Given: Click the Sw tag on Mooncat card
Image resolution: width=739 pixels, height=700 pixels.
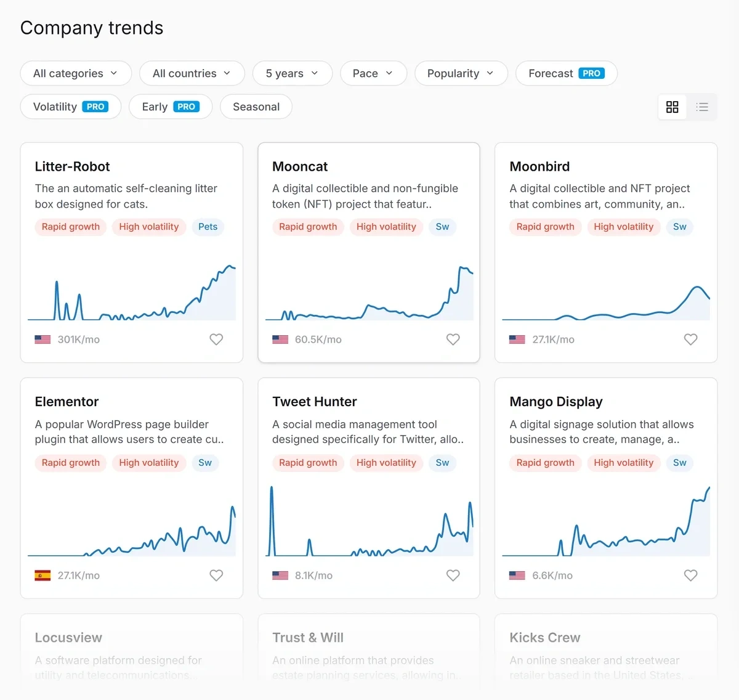Looking at the screenshot, I should 443,227.
